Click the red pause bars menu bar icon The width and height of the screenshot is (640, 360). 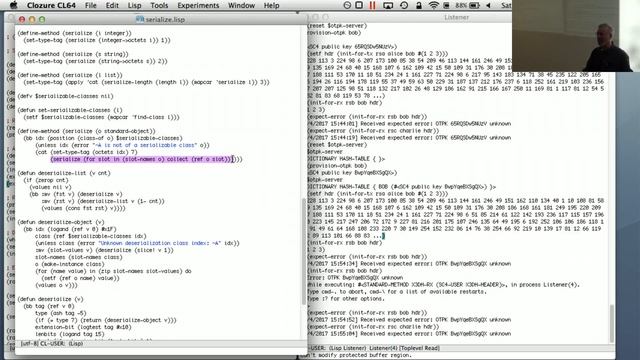click(x=372, y=5)
